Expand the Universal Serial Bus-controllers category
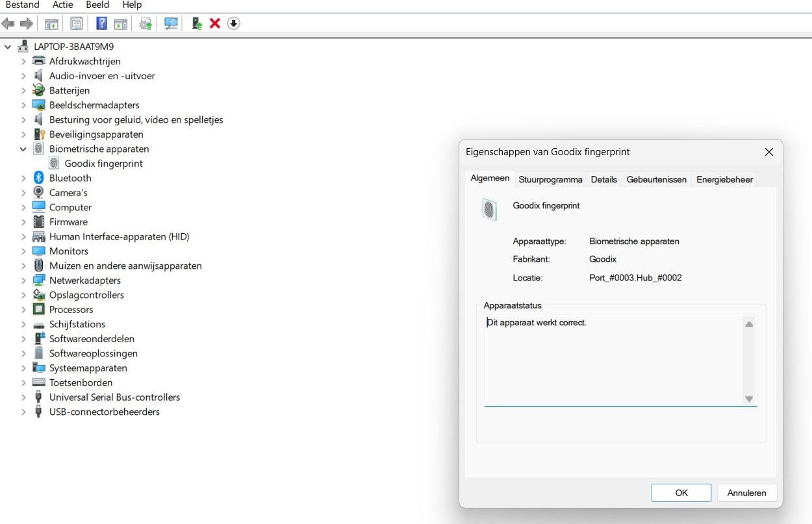812x524 pixels. 23,397
